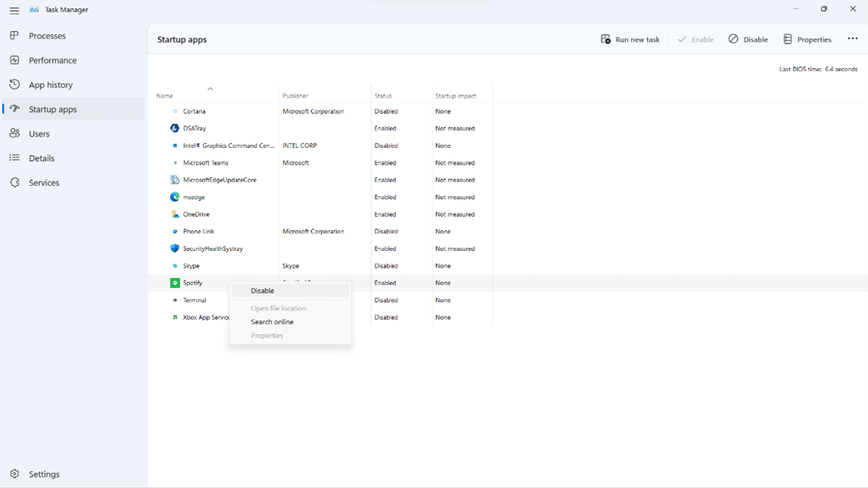Click the Xbox App Services icon

click(x=175, y=318)
